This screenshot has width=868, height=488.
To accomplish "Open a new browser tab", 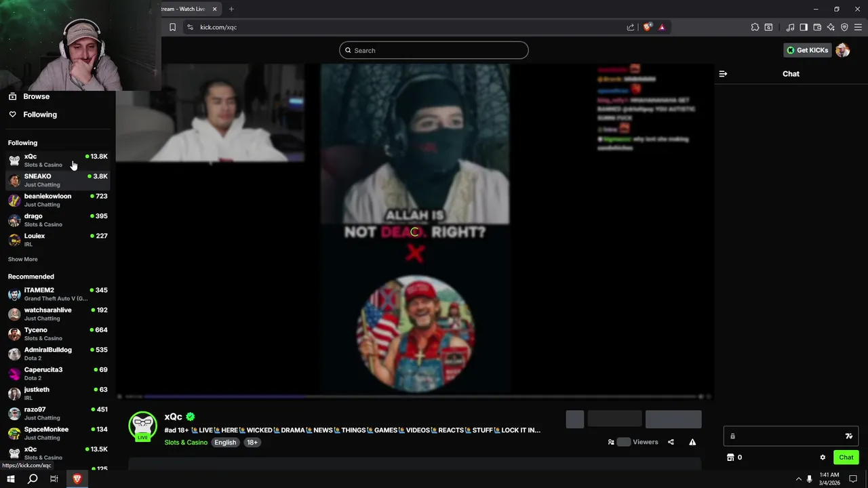I will [x=231, y=9].
